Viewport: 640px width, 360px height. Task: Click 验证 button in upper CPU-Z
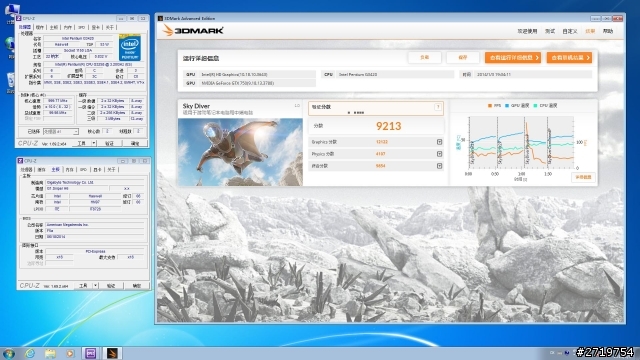109,143
